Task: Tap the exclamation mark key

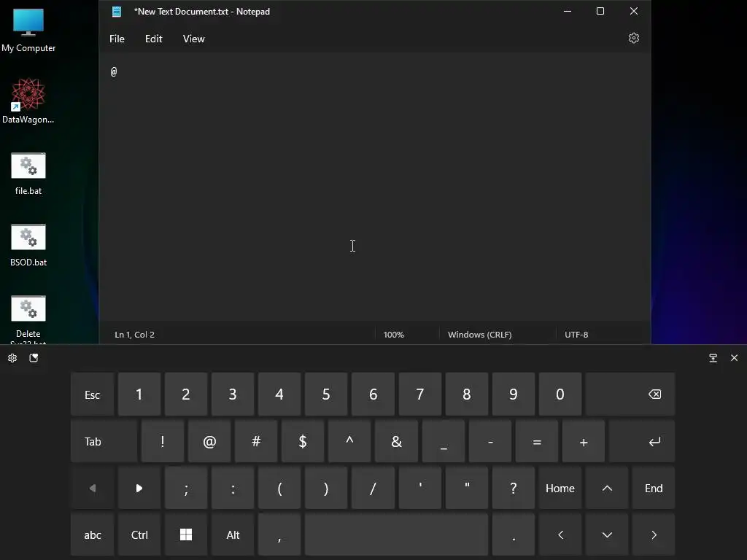Action: 163,441
